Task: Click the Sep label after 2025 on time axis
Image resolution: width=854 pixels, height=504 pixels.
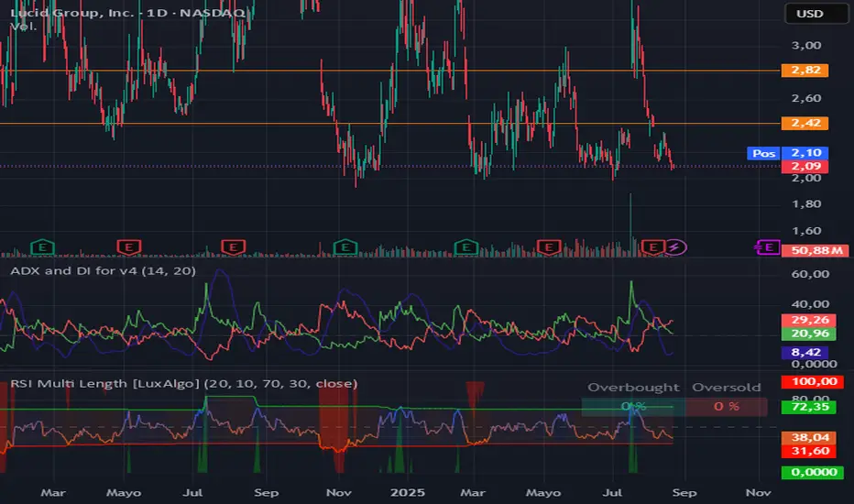Action: pyautogui.click(x=684, y=493)
